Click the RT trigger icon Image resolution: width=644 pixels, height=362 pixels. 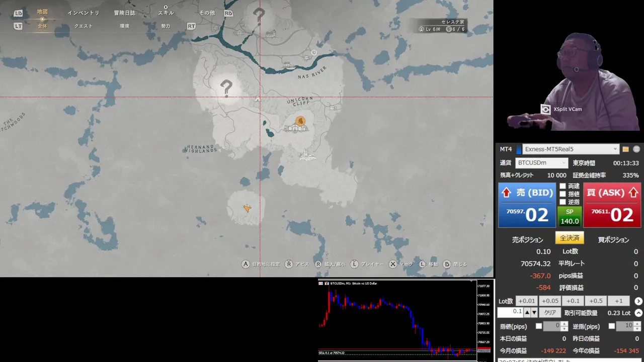pyautogui.click(x=191, y=26)
